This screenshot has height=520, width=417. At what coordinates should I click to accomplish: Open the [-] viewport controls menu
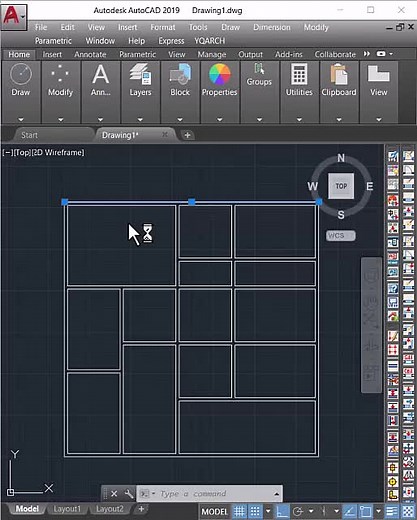tap(8, 152)
